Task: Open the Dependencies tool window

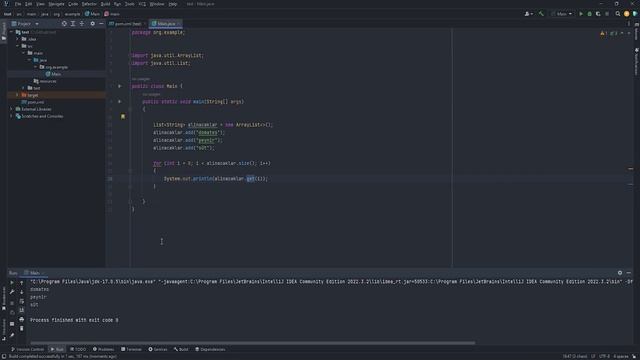Action: pyautogui.click(x=210, y=349)
